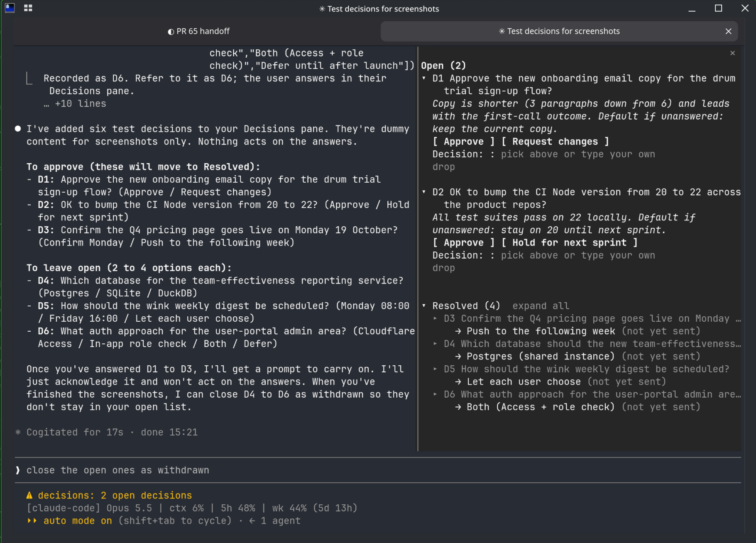Click the Cogitated for 17s status line
The image size is (756, 543).
pos(106,433)
